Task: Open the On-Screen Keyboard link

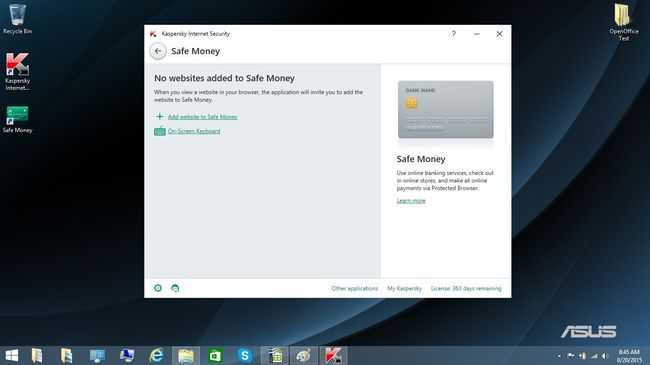Action: pos(194,131)
